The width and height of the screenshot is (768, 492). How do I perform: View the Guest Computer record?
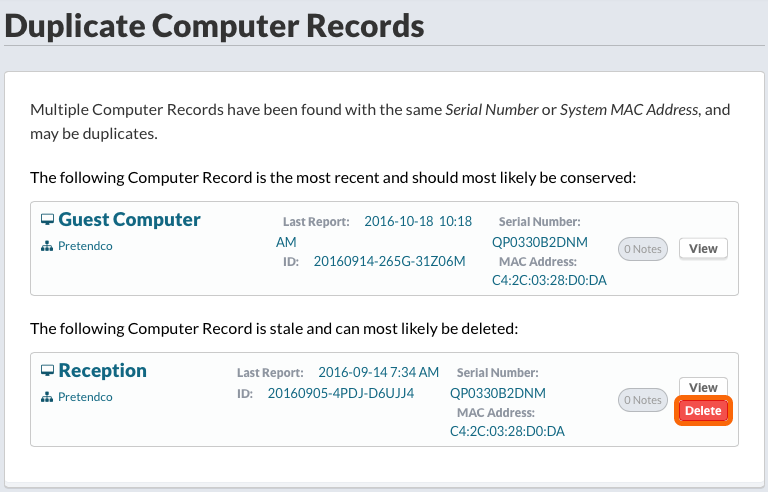pos(703,248)
